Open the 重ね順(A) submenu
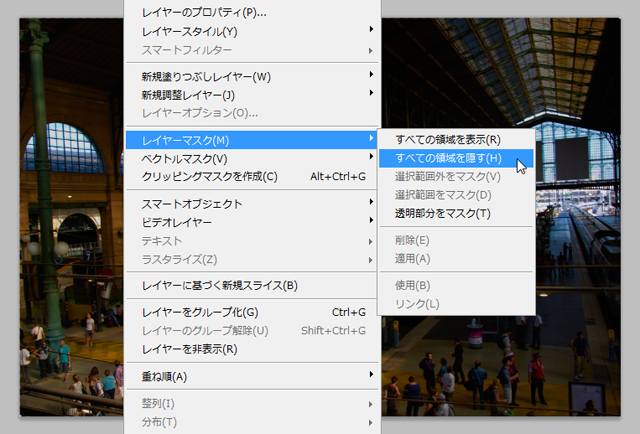640x434 pixels. click(252, 376)
